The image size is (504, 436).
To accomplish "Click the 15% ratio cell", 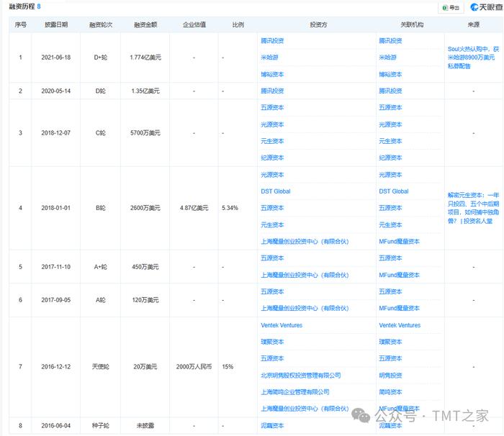I will pyautogui.click(x=228, y=367).
